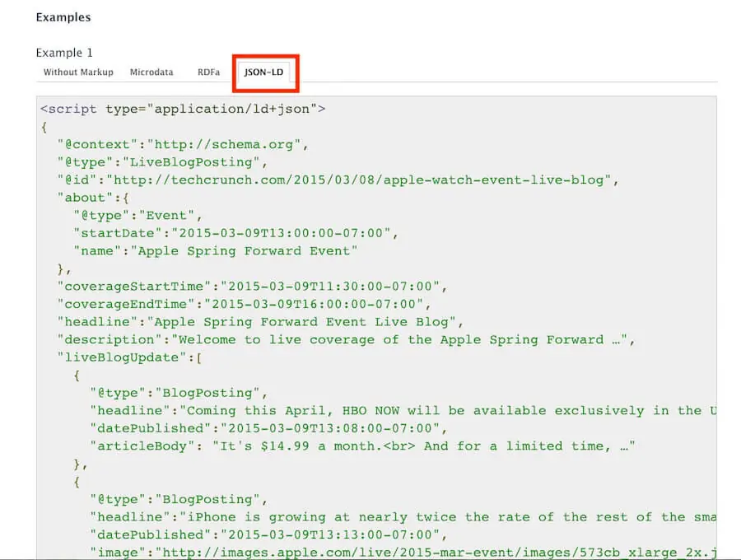The image size is (741, 560).
Task: Click the HBO NOW headline line
Action: 403,411
